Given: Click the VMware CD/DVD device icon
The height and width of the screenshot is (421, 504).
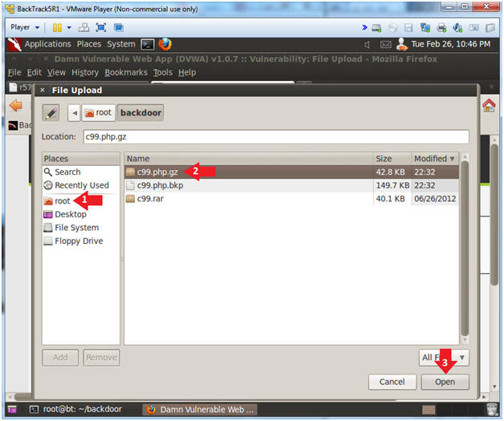Looking at the screenshot, I should click(x=392, y=28).
